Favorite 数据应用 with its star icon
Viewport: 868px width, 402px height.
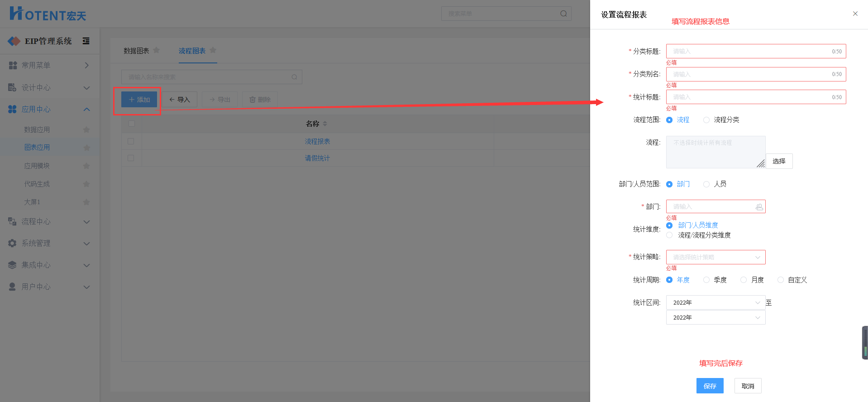click(86, 130)
